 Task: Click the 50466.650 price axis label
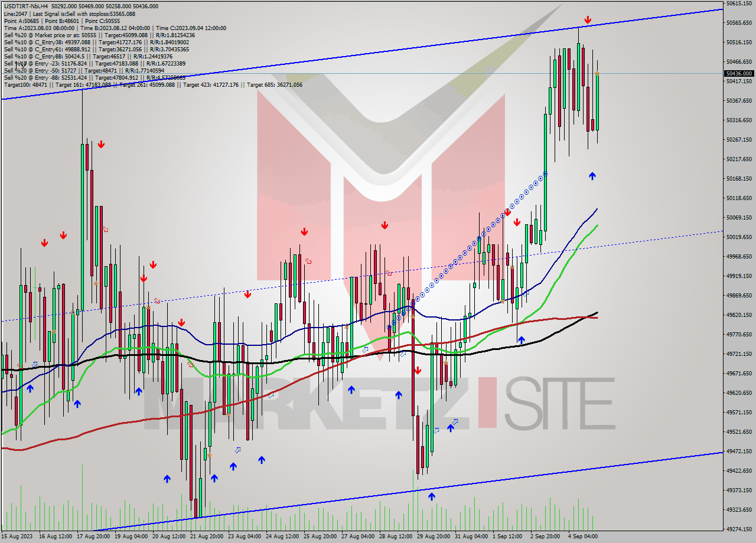point(739,62)
